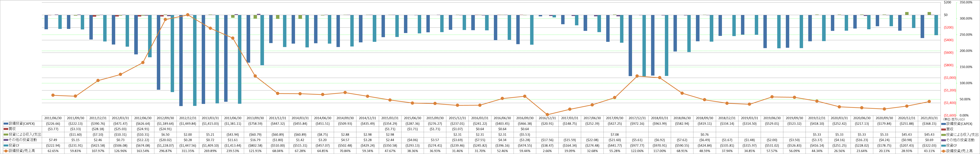The image size is (980, 154).
Task: Select 設備投資(CAPEX) row label in left legend
Action: click(22, 124)
